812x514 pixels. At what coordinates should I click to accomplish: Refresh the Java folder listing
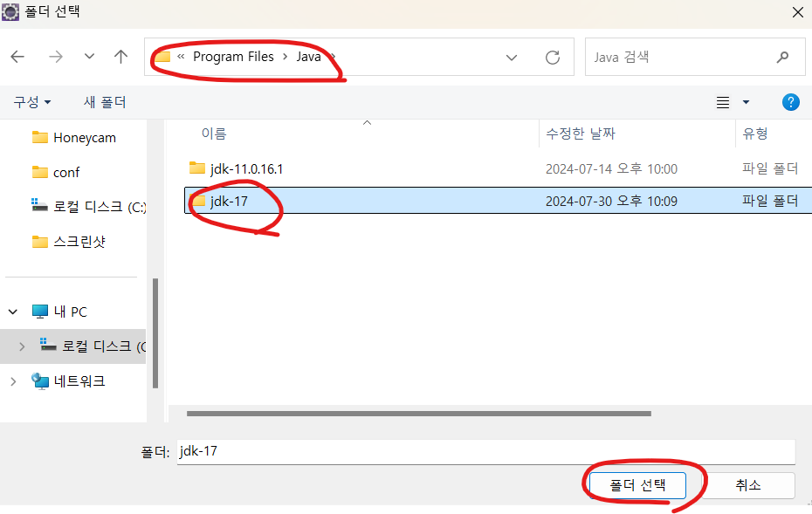point(553,57)
